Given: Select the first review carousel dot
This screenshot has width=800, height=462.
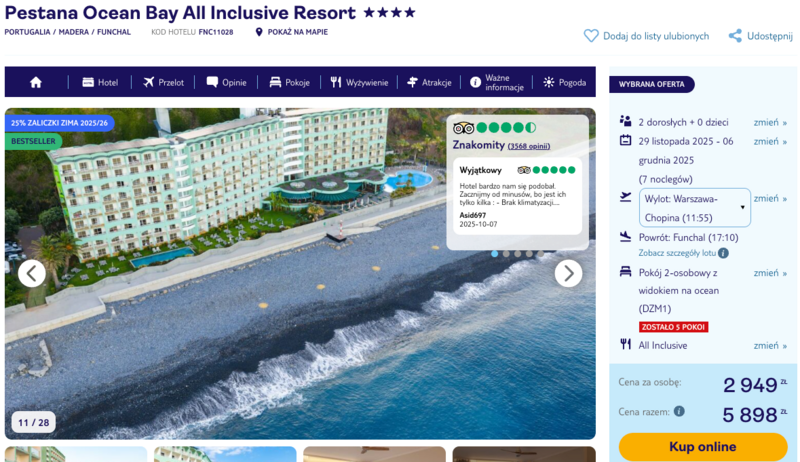Looking at the screenshot, I should coord(494,254).
